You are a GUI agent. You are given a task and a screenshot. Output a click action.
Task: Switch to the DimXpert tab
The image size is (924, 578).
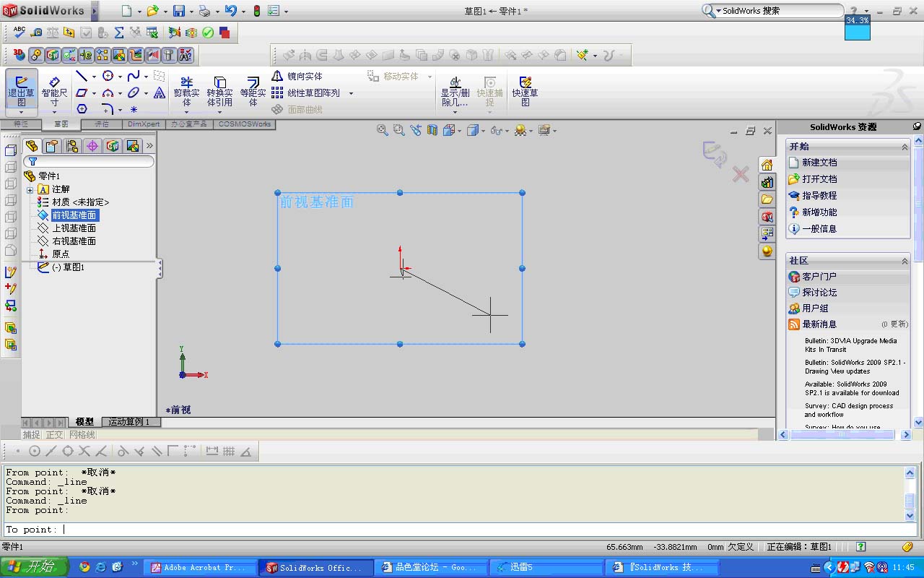point(144,124)
